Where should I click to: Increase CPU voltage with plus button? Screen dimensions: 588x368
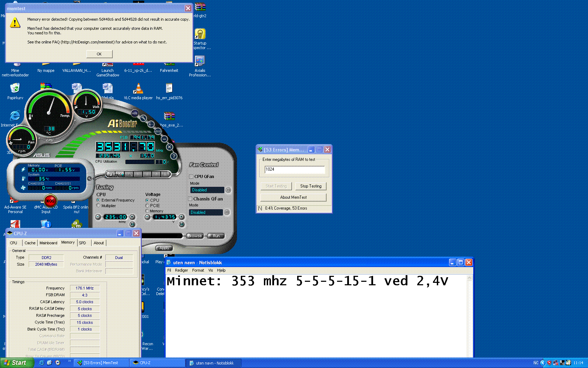click(x=182, y=217)
